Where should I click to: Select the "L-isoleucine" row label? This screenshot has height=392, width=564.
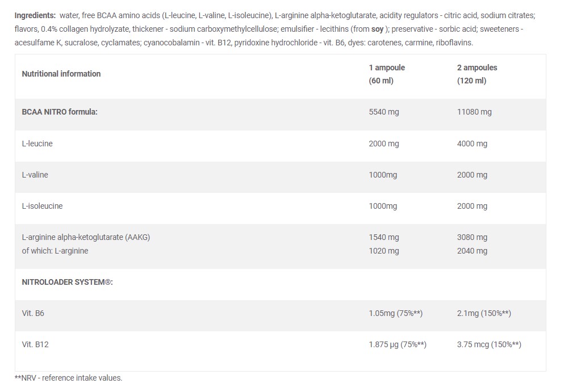pyautogui.click(x=42, y=206)
